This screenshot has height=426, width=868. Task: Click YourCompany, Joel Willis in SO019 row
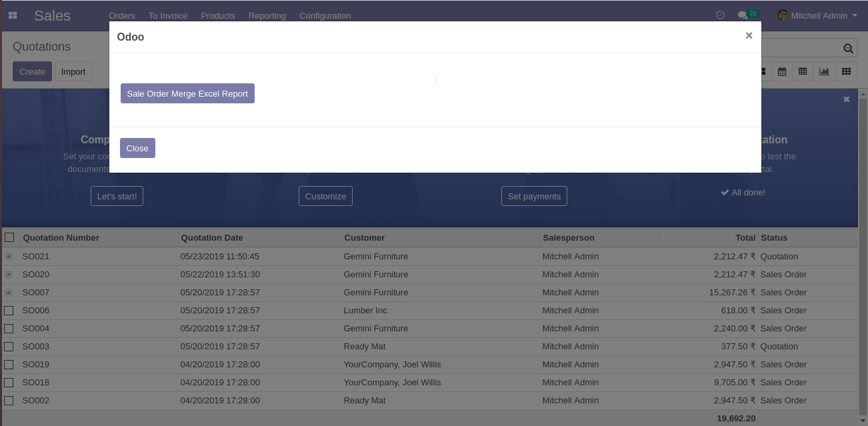point(392,365)
